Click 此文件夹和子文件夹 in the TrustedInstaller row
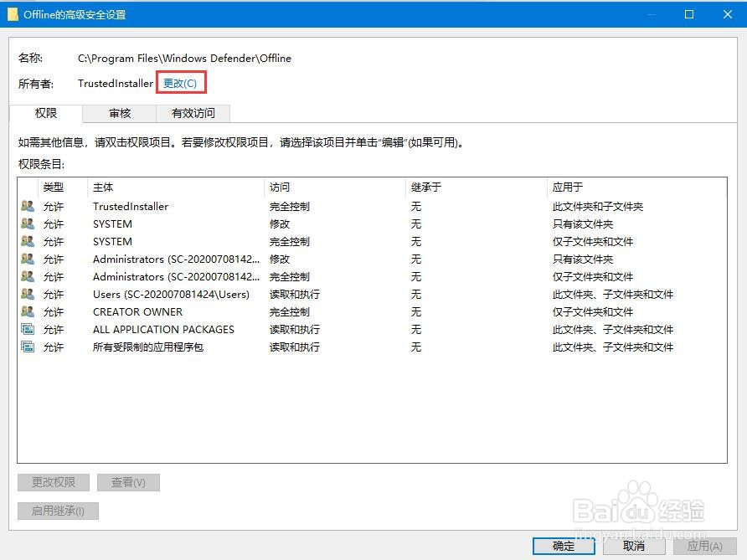Image resolution: width=747 pixels, height=560 pixels. [598, 206]
